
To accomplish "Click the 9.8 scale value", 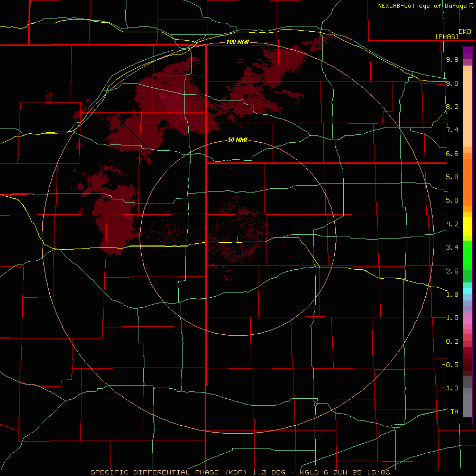I will 452,59.
